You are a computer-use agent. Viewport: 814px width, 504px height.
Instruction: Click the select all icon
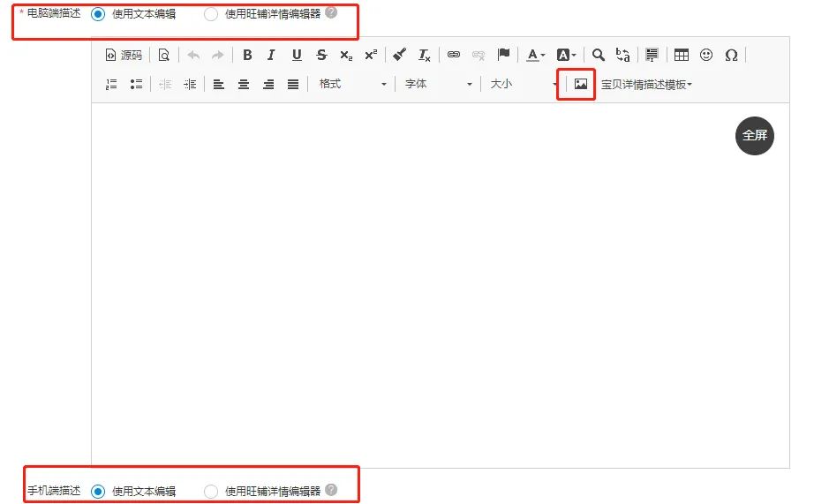tap(652, 55)
